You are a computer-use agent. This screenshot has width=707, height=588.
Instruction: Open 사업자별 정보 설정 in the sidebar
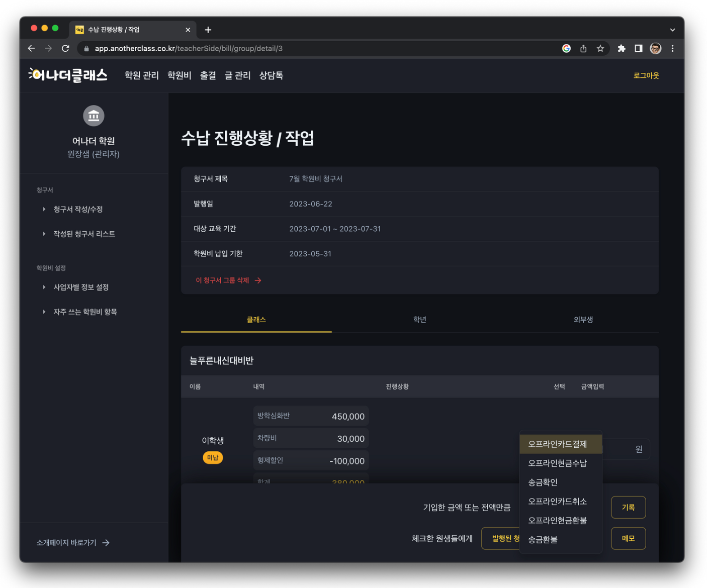(x=81, y=287)
